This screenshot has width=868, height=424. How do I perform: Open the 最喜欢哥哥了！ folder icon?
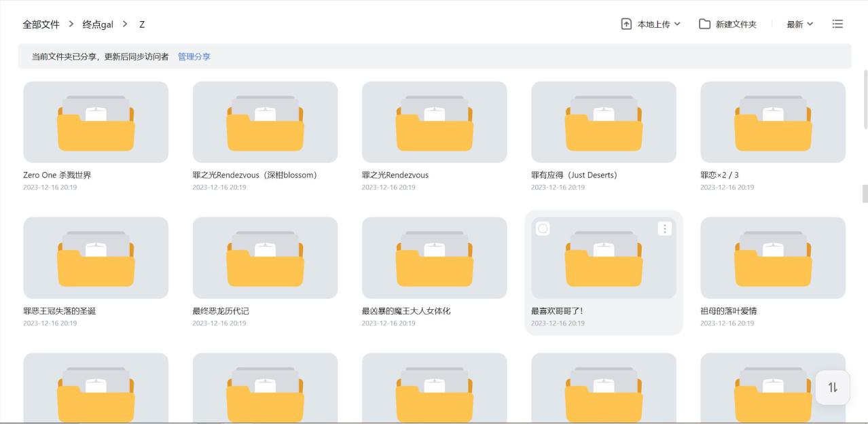pos(604,258)
